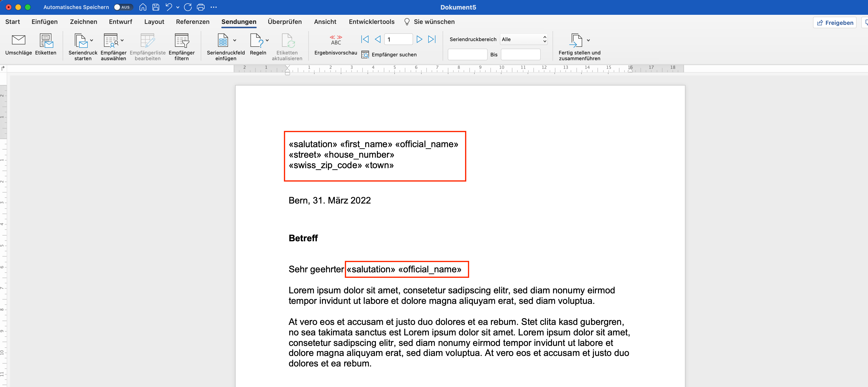Click the Freigeben share button
Image resolution: width=868 pixels, height=387 pixels.
[x=835, y=22]
